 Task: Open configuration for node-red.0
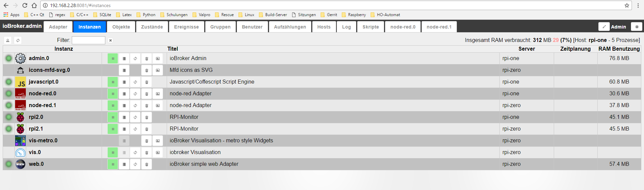click(x=124, y=94)
